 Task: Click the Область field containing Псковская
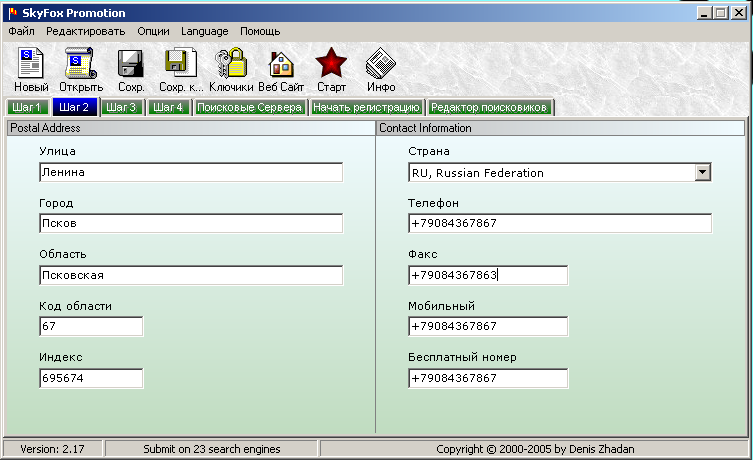coord(191,275)
